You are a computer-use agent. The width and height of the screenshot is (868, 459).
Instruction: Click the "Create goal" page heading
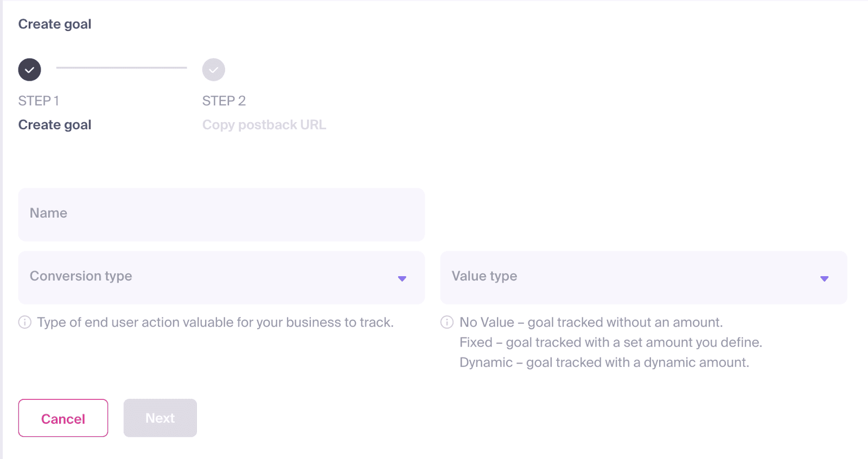click(x=55, y=24)
